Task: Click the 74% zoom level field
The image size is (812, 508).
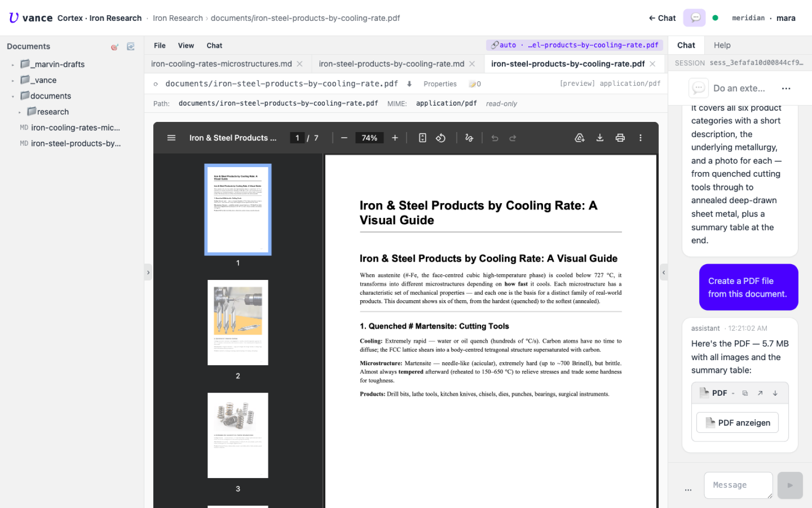Action: pyautogui.click(x=369, y=138)
